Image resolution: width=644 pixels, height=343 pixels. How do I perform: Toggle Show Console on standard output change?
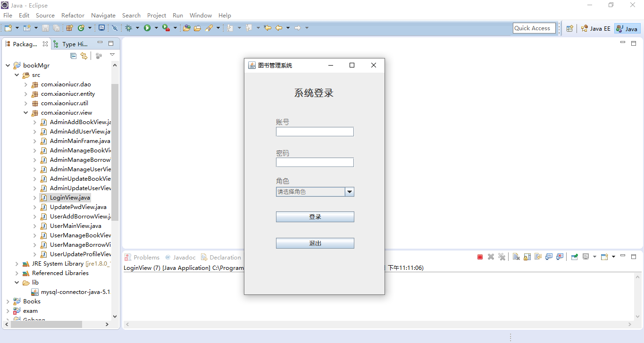[x=549, y=257]
